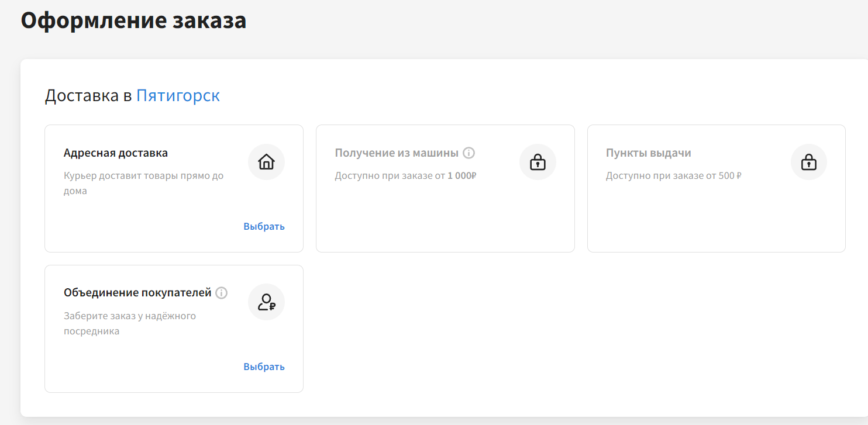
Task: Click the Оформление заказа page heading
Action: (x=133, y=20)
